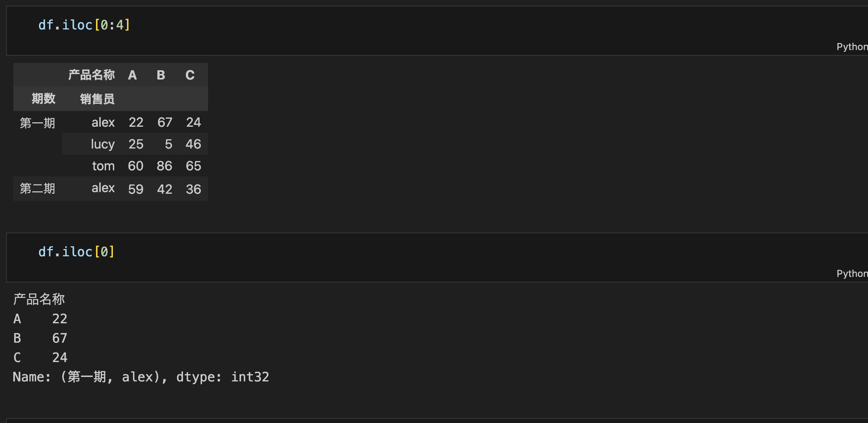Click the tom row label
This screenshot has height=423, width=868.
click(x=103, y=166)
